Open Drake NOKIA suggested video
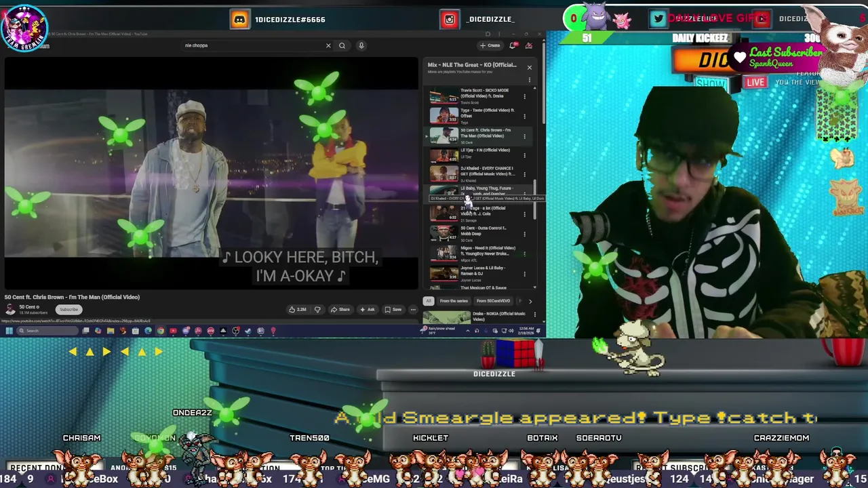 click(x=481, y=317)
